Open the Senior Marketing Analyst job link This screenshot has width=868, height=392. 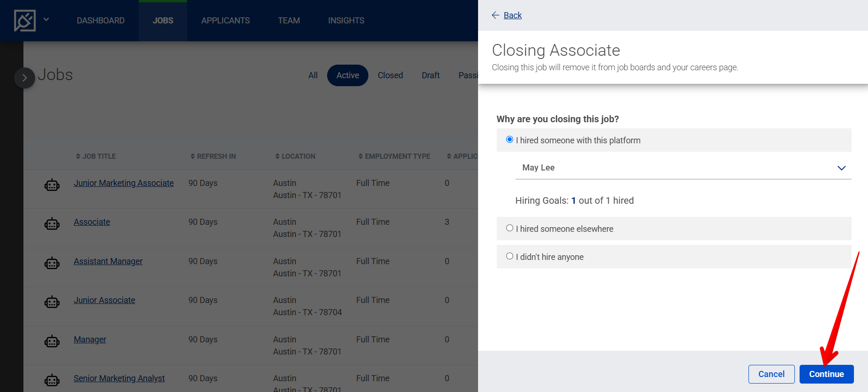click(x=119, y=378)
